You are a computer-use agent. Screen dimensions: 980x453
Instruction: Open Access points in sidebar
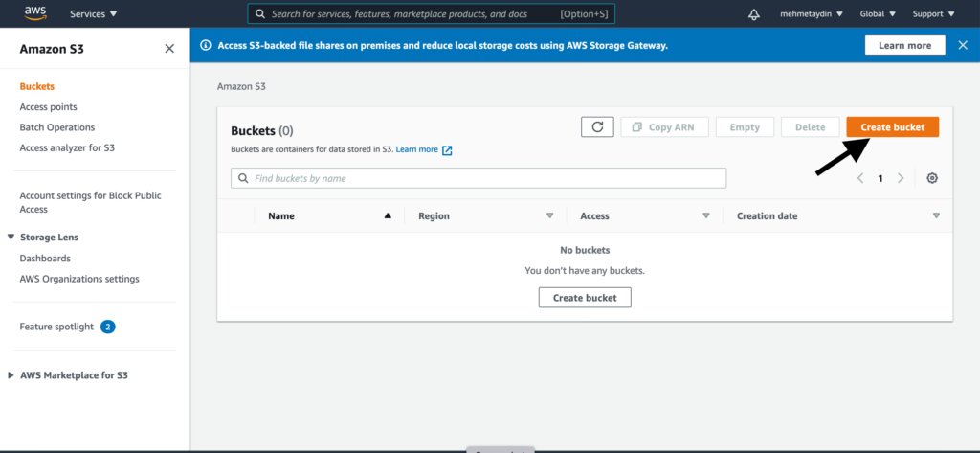(x=48, y=107)
